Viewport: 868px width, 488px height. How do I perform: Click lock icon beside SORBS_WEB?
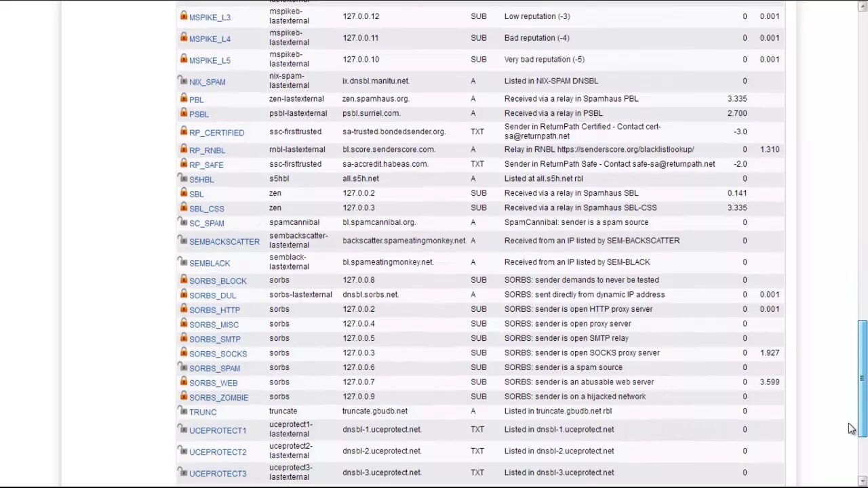183,382
